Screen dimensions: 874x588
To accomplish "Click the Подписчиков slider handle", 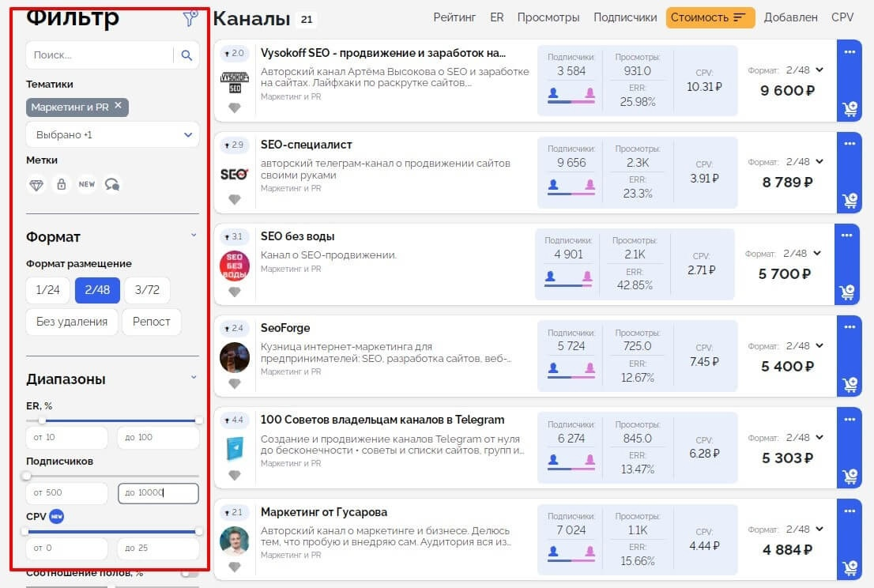I will [26, 476].
